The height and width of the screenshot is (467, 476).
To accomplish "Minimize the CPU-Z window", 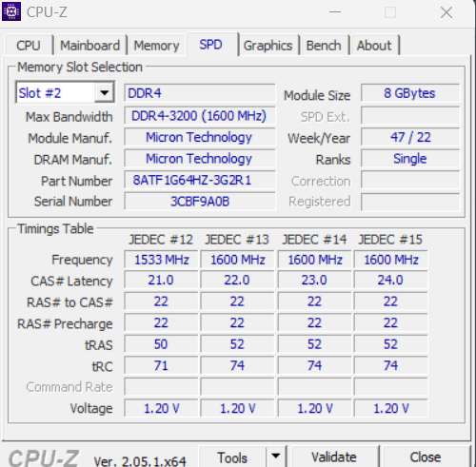I will 335,12.
